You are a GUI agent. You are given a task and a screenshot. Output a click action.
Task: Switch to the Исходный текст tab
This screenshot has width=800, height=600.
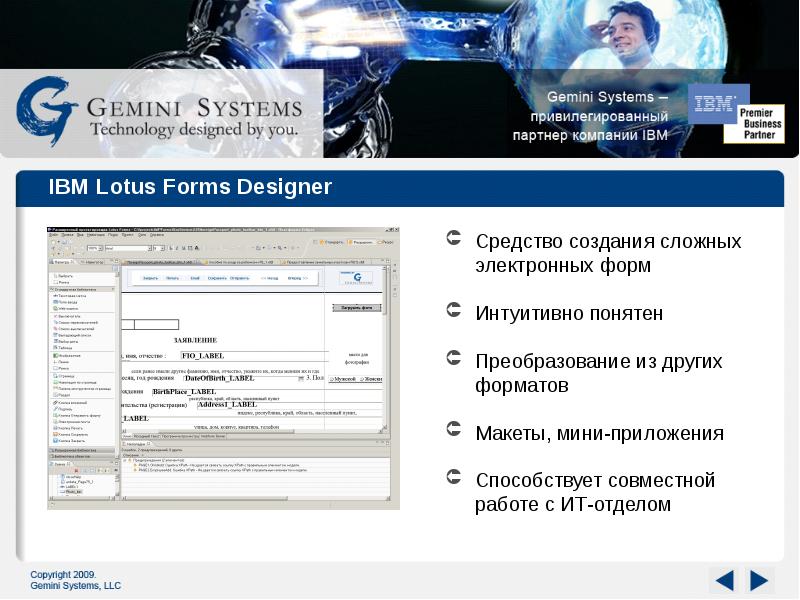click(x=148, y=436)
